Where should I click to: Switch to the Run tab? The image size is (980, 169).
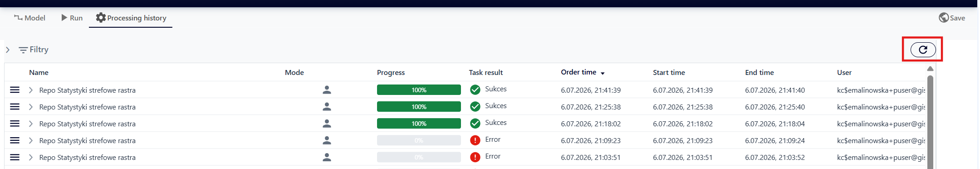[72, 18]
